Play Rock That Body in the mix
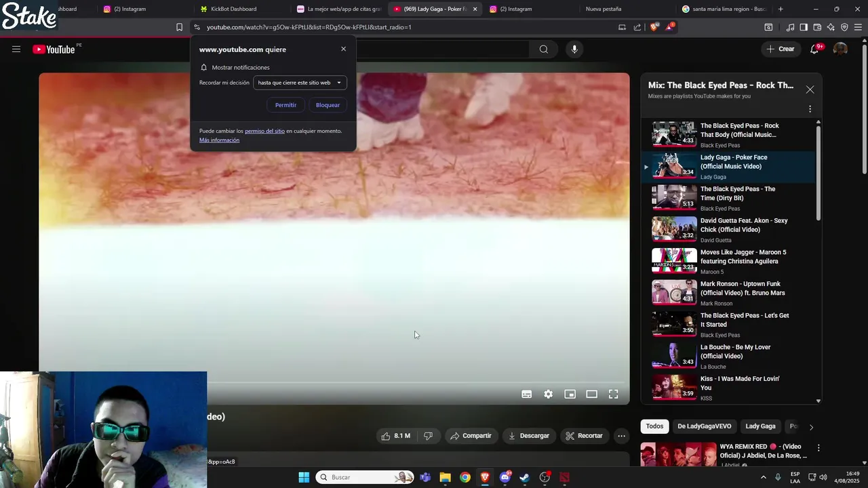The width and height of the screenshot is (868, 488). [x=728, y=135]
